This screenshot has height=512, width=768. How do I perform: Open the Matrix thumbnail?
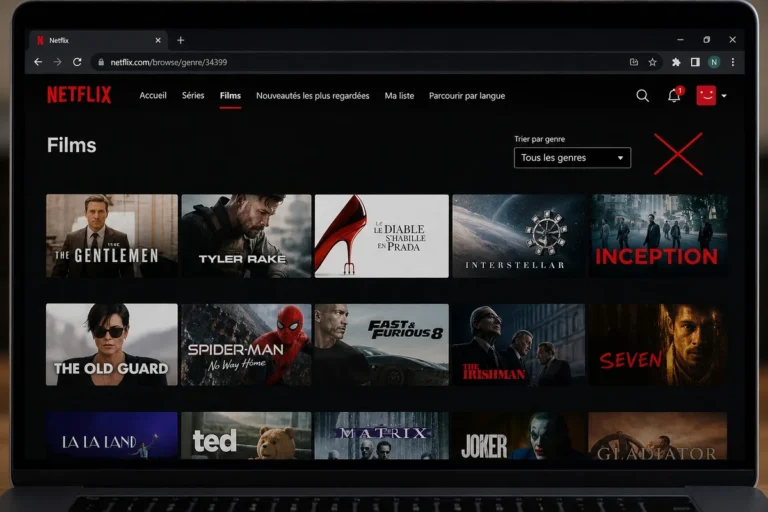coord(382,435)
